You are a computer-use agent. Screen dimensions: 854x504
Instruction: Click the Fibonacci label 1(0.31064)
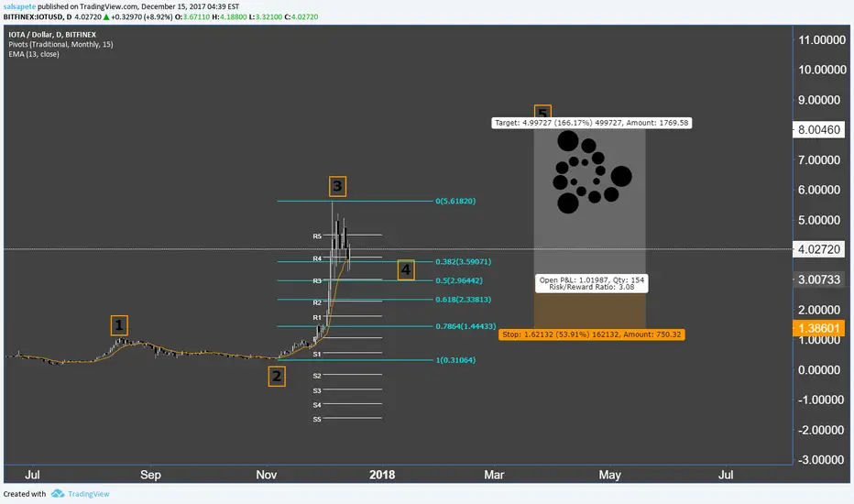pos(455,360)
